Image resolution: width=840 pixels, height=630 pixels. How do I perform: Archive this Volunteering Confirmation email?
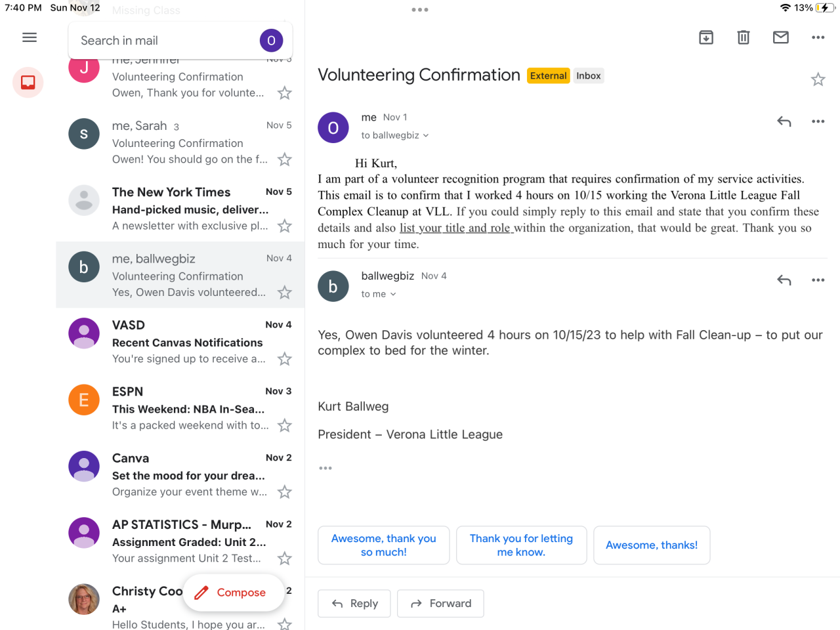pos(706,37)
